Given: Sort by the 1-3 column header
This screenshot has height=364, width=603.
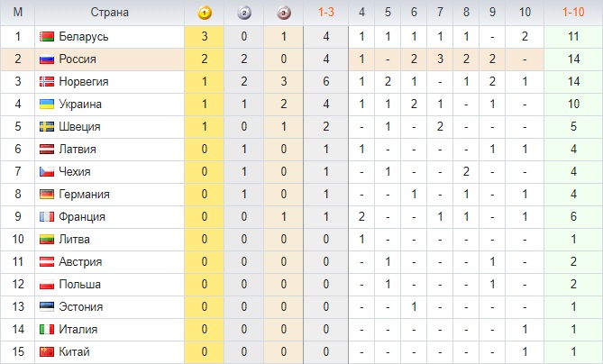Looking at the screenshot, I should coord(324,13).
